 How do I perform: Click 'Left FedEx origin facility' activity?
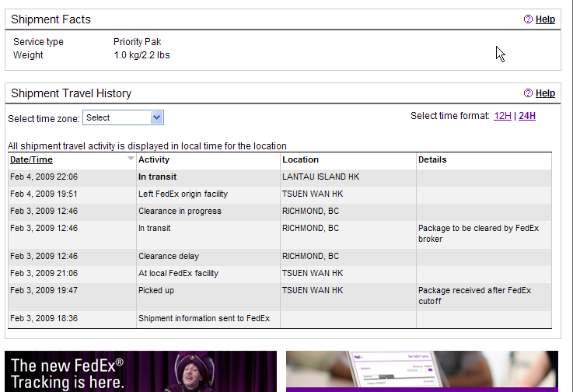(x=183, y=194)
